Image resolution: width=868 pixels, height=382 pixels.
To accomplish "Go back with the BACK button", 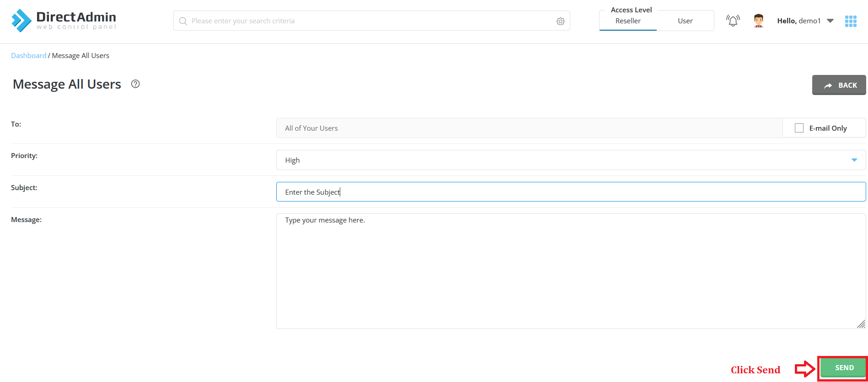I will pyautogui.click(x=839, y=85).
